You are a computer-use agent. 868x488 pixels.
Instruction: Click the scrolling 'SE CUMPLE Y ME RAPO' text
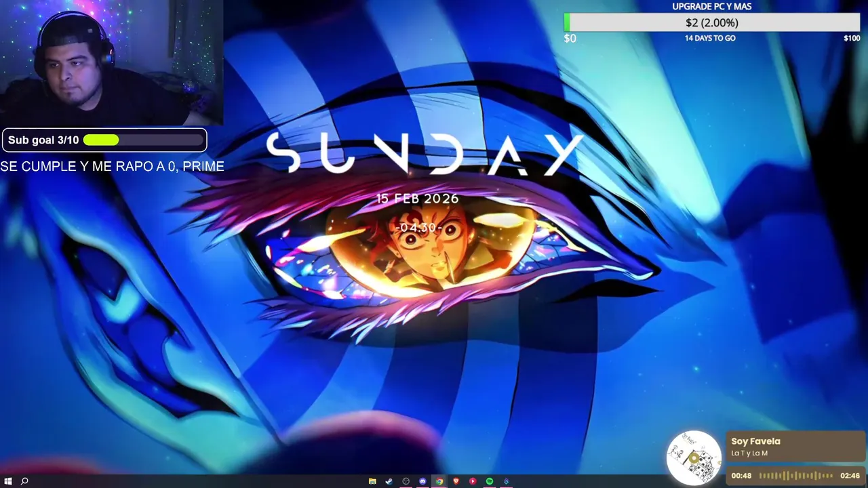[x=112, y=166]
